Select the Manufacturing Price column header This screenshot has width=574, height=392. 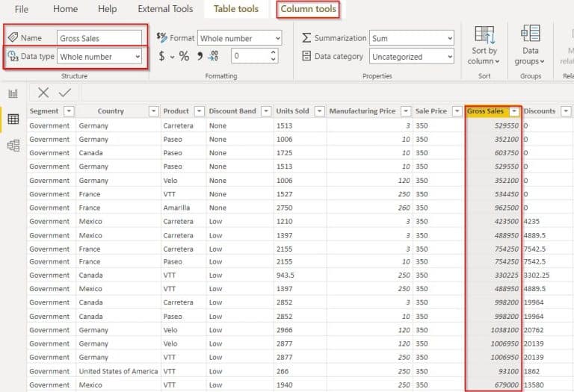362,111
